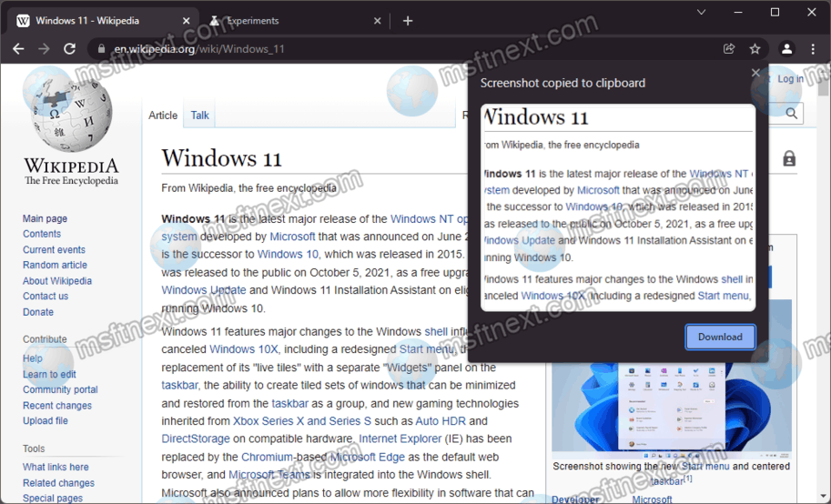Follow the Xbox Series X and Series S link

pos(302,421)
